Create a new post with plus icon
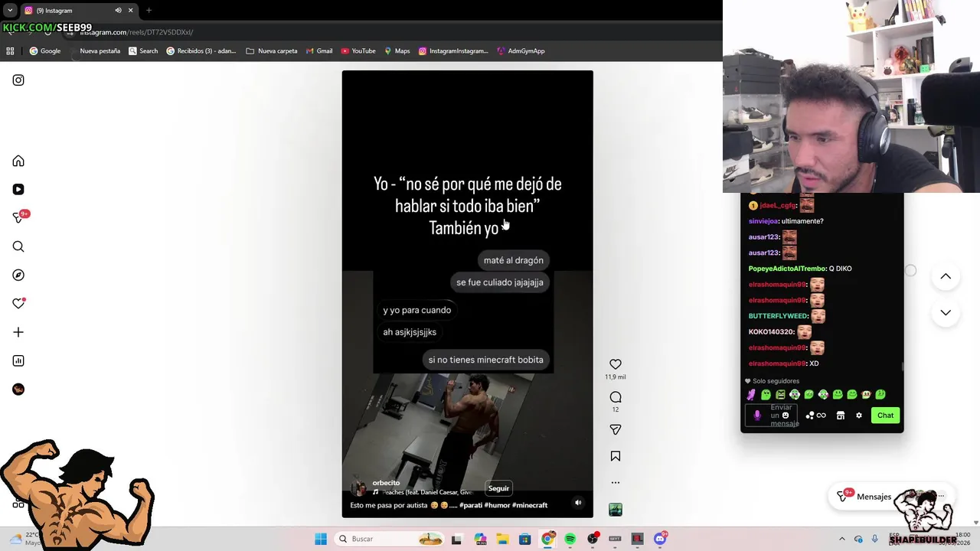 point(18,332)
